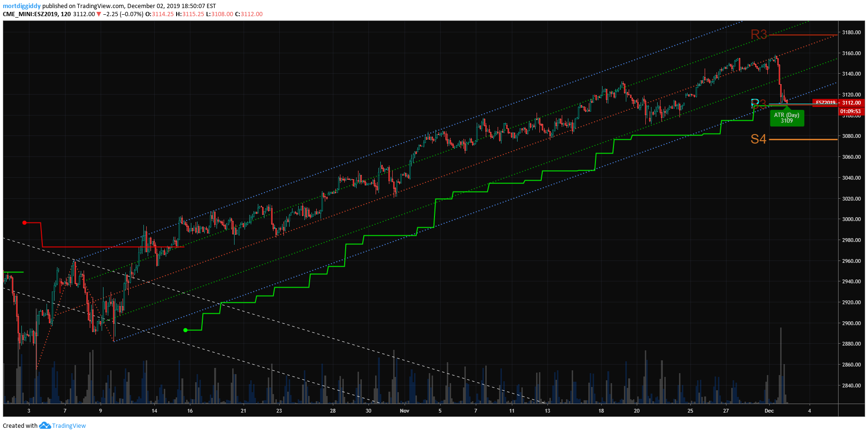Click the 14 date label on time axis

click(x=154, y=411)
